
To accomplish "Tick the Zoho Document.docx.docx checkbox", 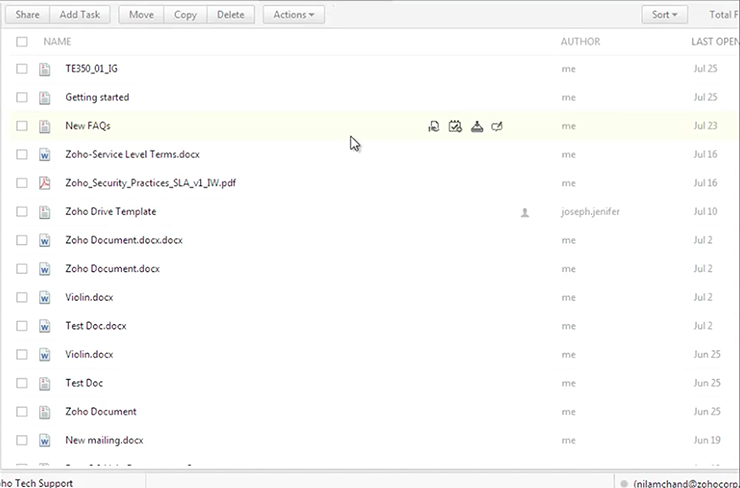I will click(22, 240).
